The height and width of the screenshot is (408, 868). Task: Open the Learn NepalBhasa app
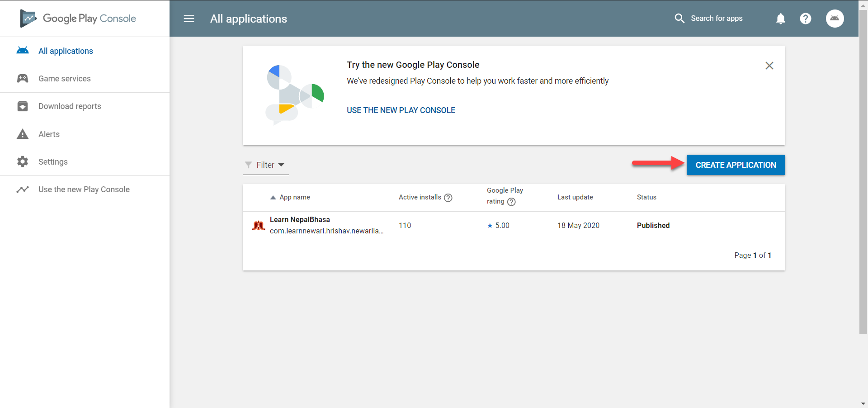click(x=300, y=219)
